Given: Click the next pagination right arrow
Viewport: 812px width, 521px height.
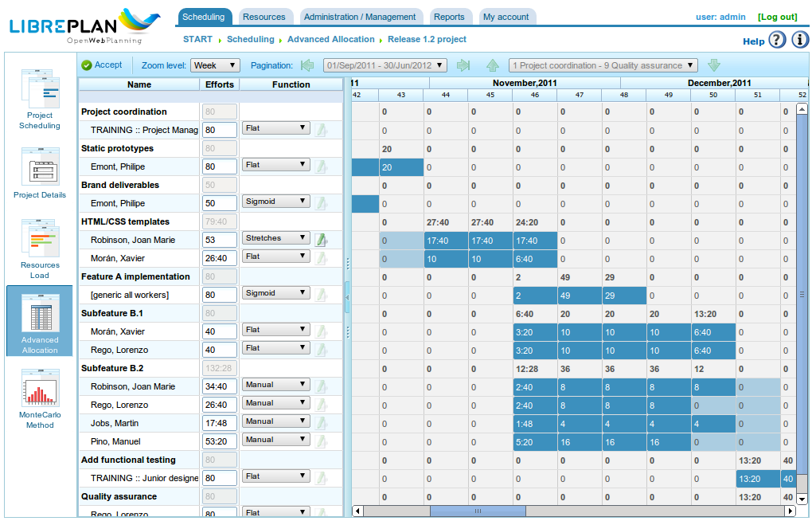Looking at the screenshot, I should click(463, 65).
